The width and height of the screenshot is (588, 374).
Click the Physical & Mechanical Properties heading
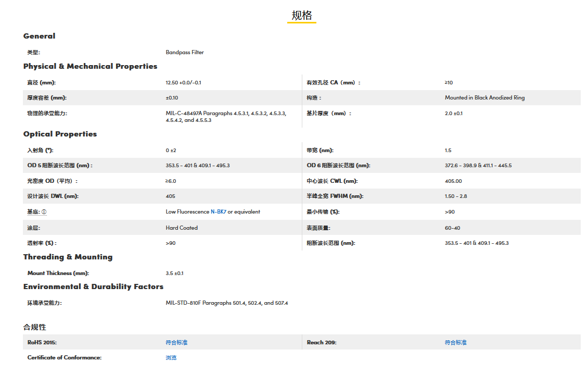click(x=90, y=66)
